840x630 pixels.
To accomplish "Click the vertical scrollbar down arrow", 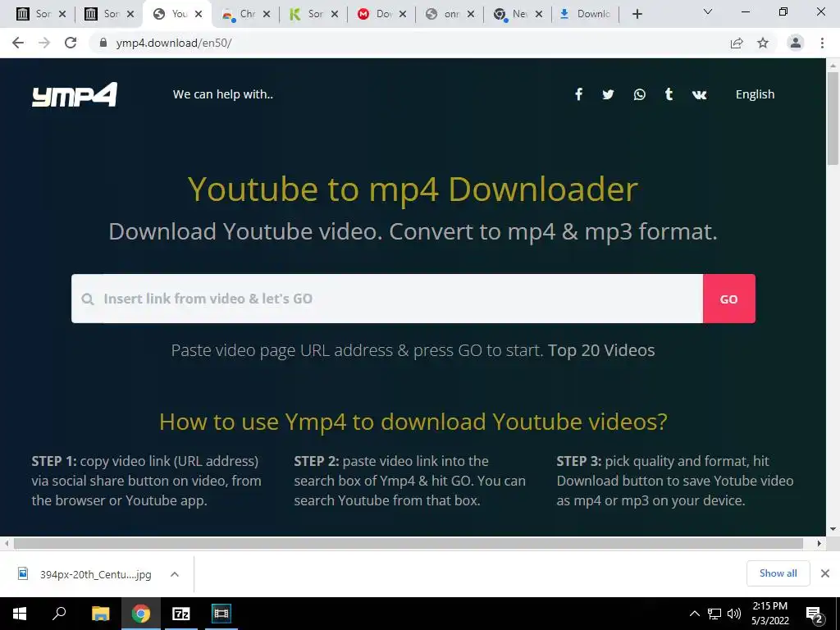I will [x=833, y=529].
